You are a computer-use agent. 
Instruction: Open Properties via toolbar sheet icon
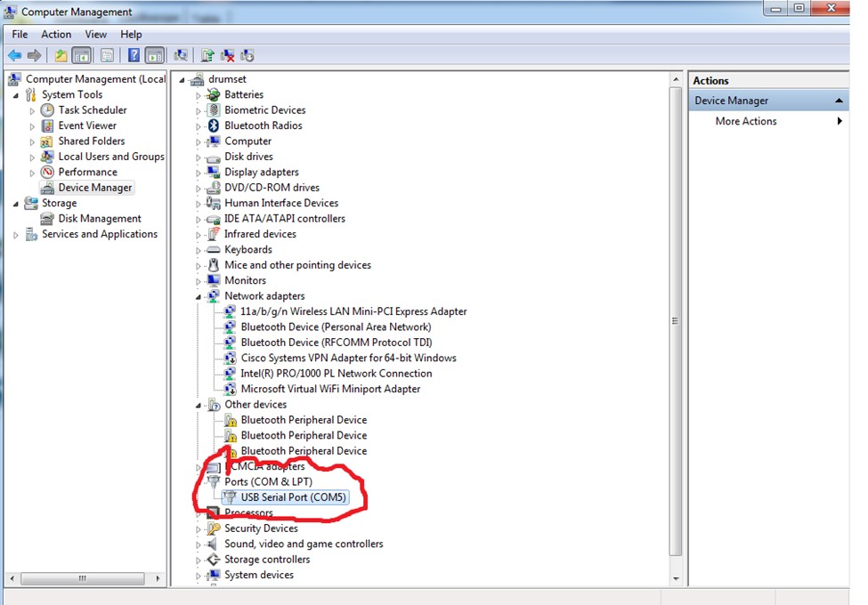108,55
